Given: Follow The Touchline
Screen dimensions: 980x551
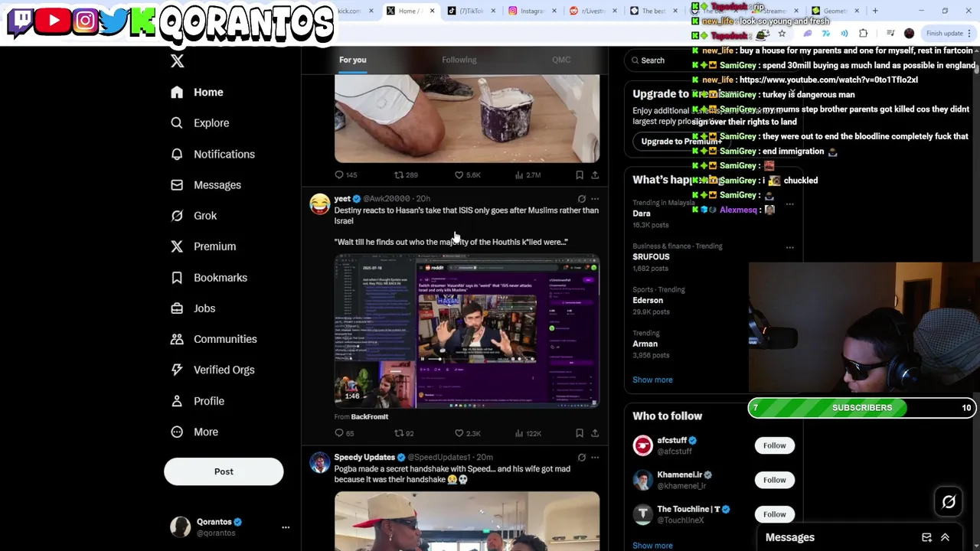Looking at the screenshot, I should [774, 514].
